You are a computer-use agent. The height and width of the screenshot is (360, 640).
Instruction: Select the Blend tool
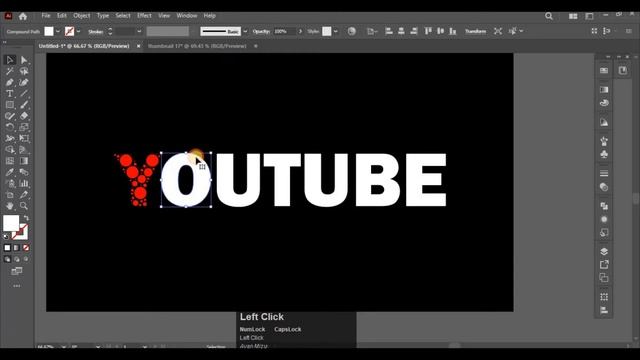24,172
